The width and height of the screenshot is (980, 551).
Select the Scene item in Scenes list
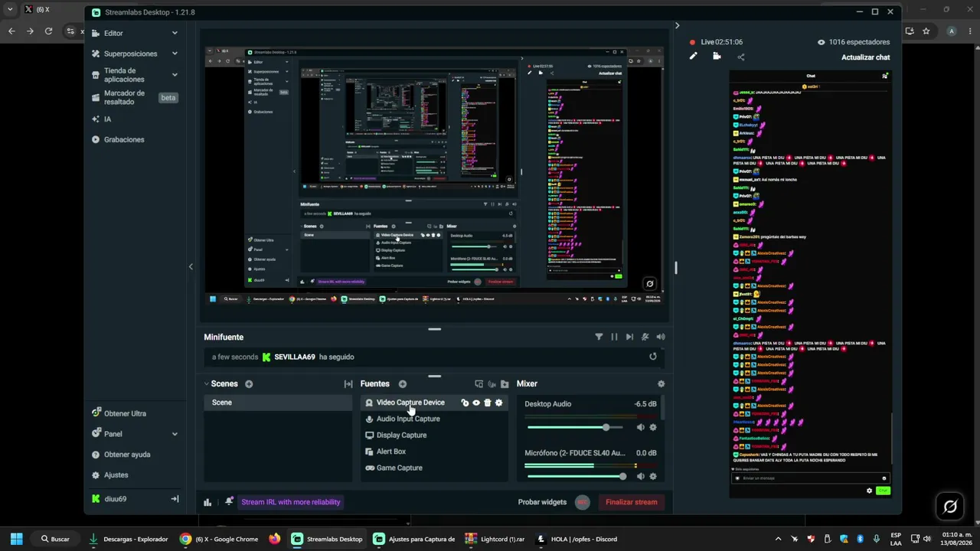pyautogui.click(x=278, y=403)
